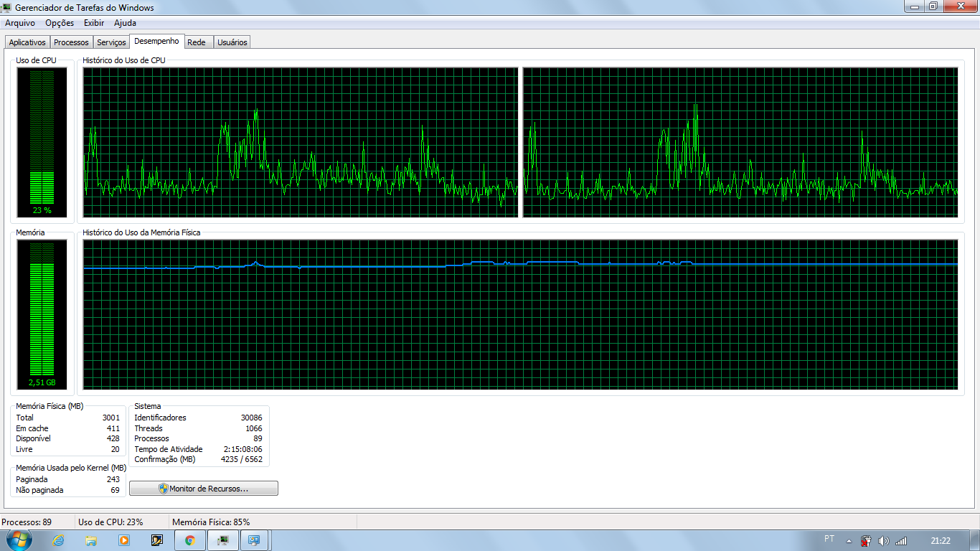The width and height of the screenshot is (980, 551).
Task: Click the Paginada value 243
Action: pos(113,479)
